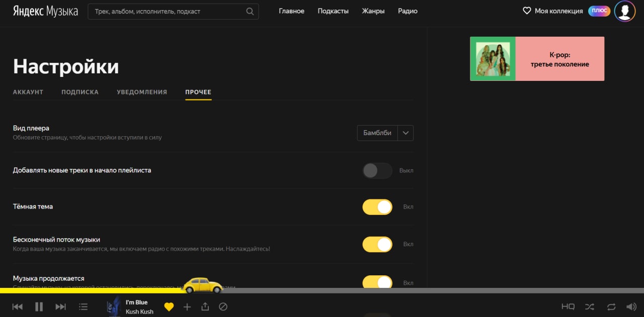Enable shuffle playback

pos(590,306)
